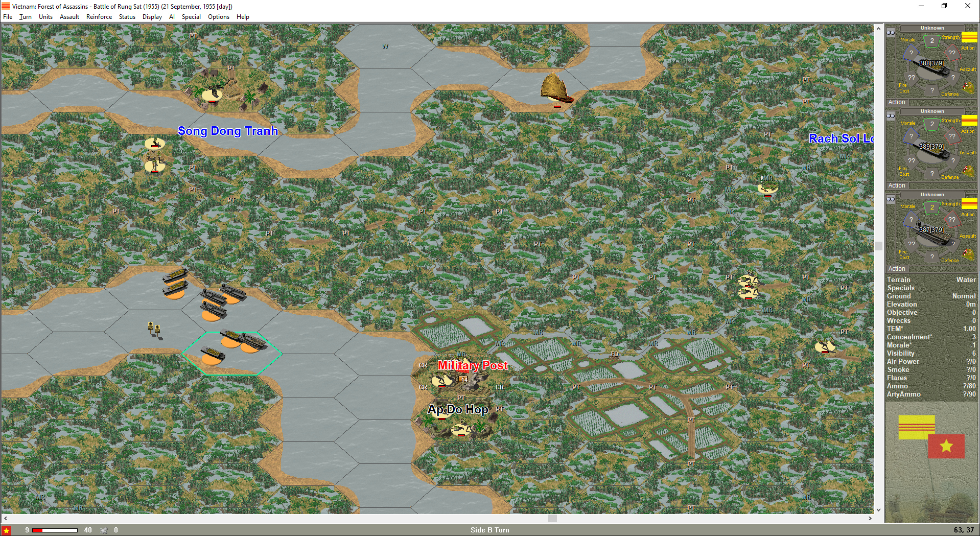The width and height of the screenshot is (980, 536).
Task: Click Unknown name bar of unit 388[379]
Action: pos(932,28)
